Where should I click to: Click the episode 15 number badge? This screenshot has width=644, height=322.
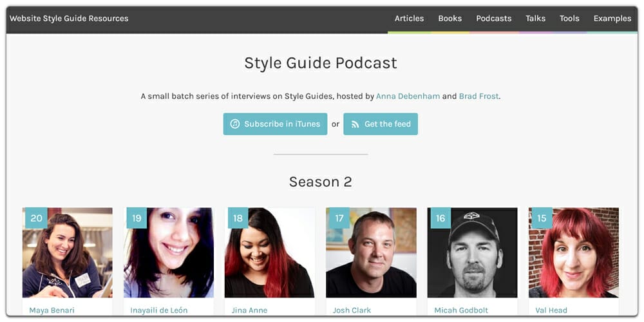[542, 218]
